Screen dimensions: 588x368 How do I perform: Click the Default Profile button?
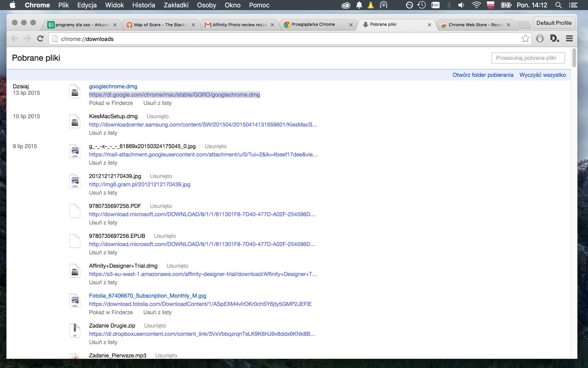[554, 23]
